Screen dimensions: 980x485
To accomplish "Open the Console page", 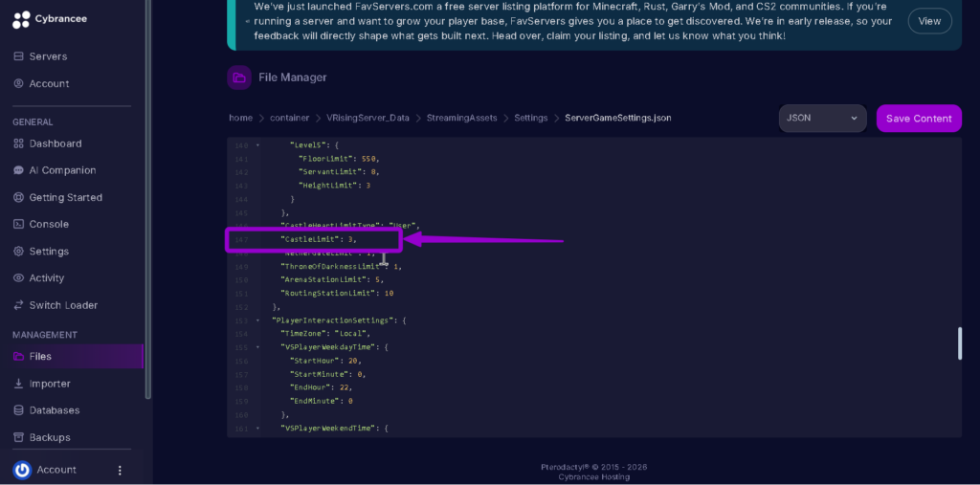I will (49, 224).
